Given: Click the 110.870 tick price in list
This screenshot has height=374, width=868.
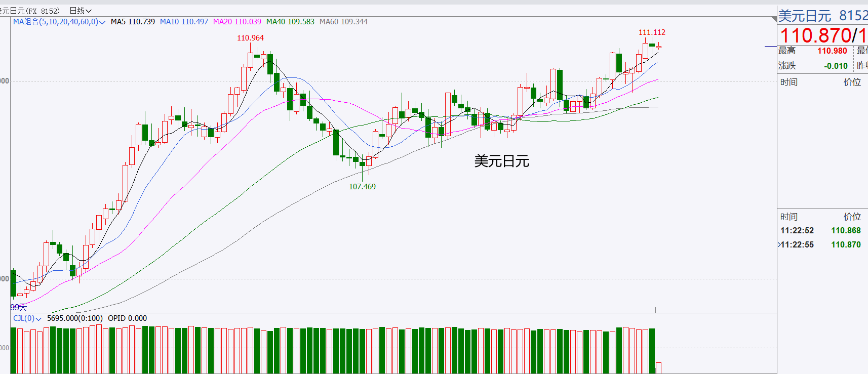Looking at the screenshot, I should pos(846,245).
